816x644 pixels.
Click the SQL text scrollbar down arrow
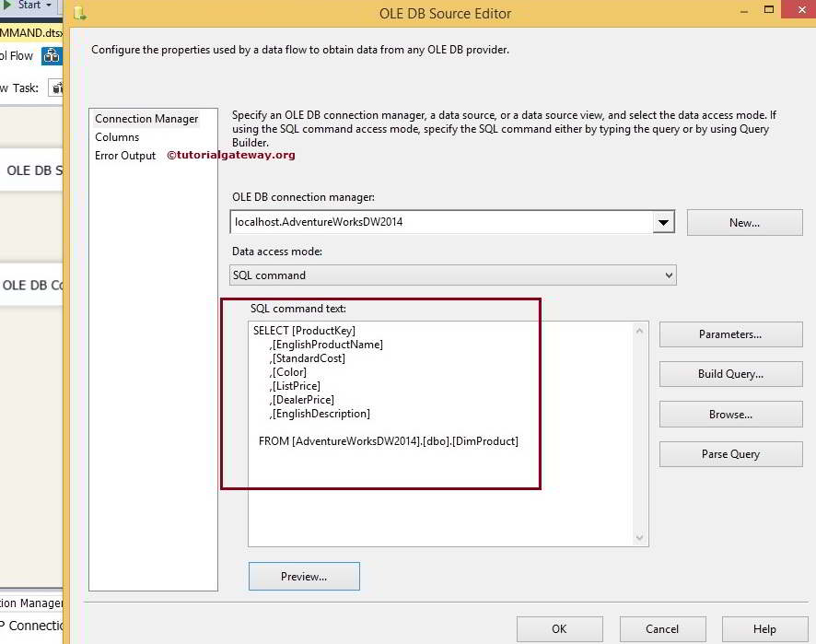(639, 537)
